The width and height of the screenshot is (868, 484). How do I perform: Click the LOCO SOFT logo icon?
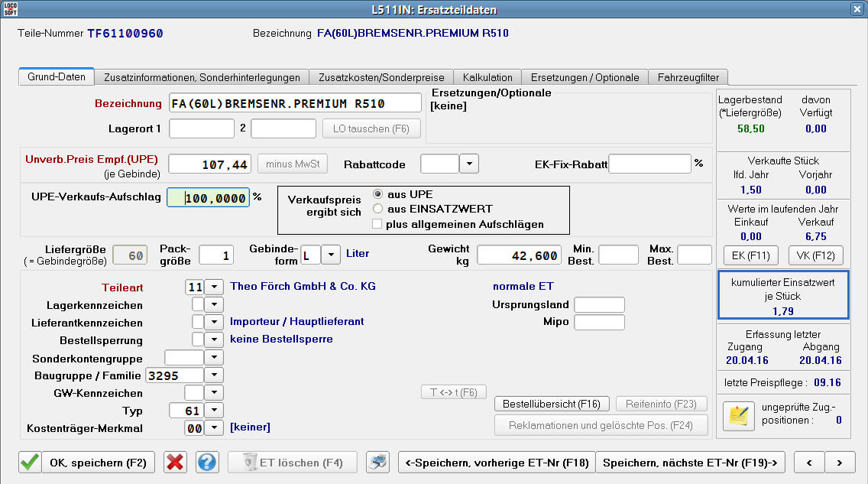tap(11, 9)
